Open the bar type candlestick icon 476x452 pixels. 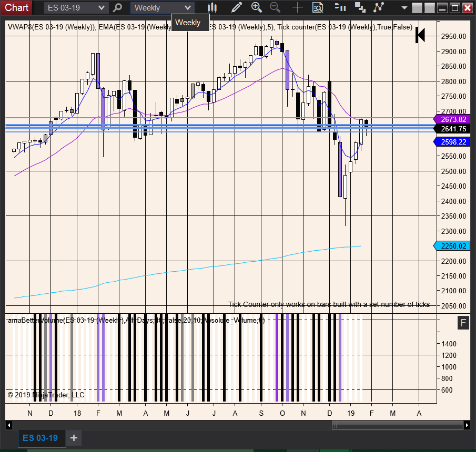click(x=212, y=7)
